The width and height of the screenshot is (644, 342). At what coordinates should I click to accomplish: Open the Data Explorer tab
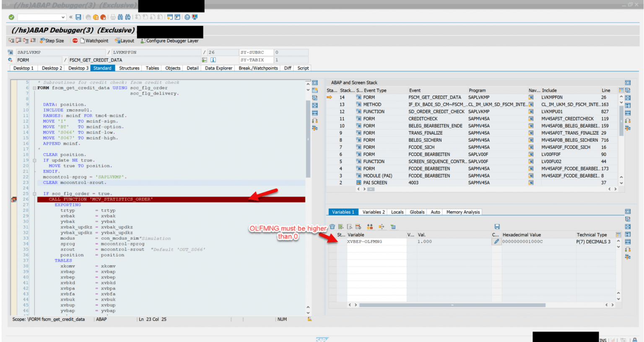(218, 68)
